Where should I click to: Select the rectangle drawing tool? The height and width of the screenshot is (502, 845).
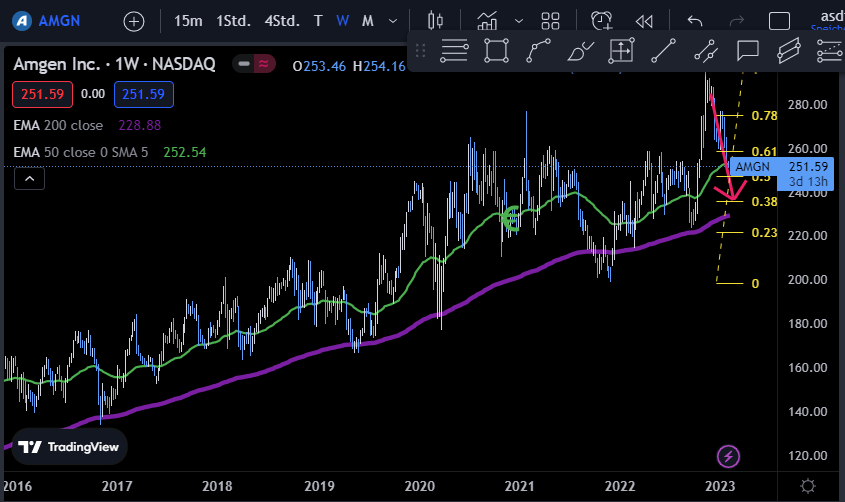[x=496, y=51]
